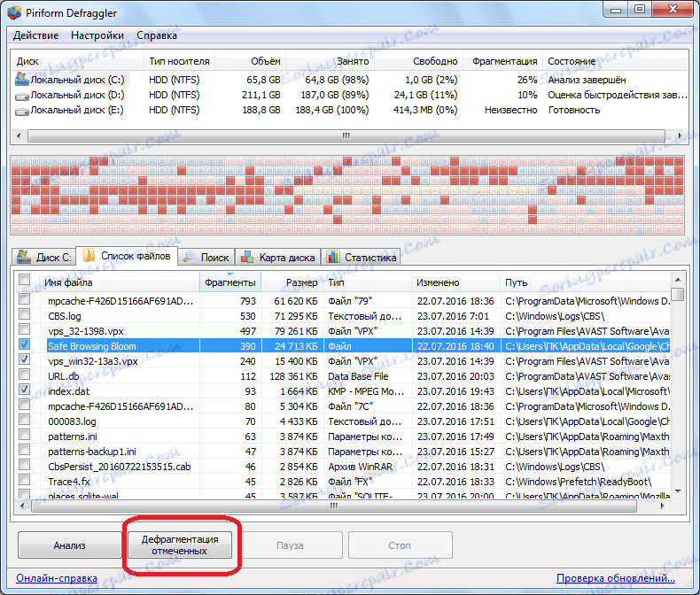Check the box for patterns.ini
Viewport: 700px width, 595px height.
tap(25, 435)
